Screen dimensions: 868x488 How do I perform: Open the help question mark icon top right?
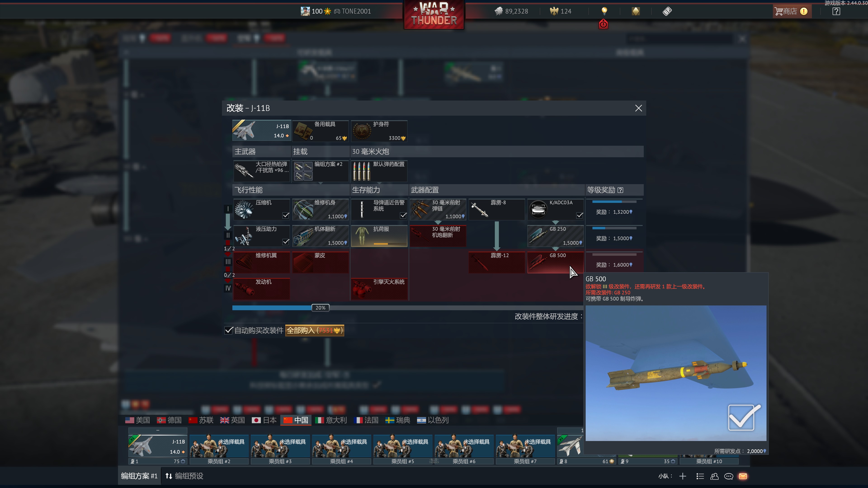pyautogui.click(x=836, y=11)
